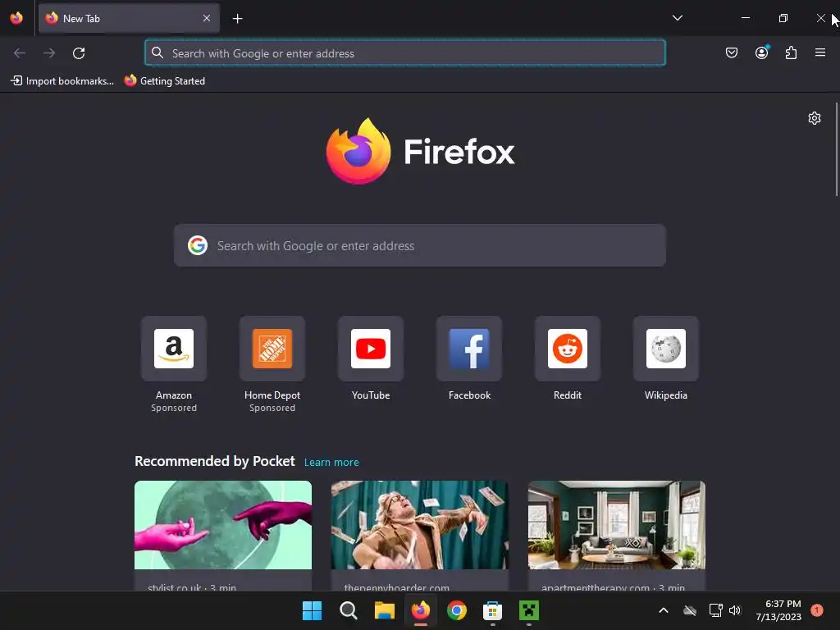The image size is (840, 630).
Task: Click Learn more next to Recommended by Pocket
Action: click(x=331, y=463)
